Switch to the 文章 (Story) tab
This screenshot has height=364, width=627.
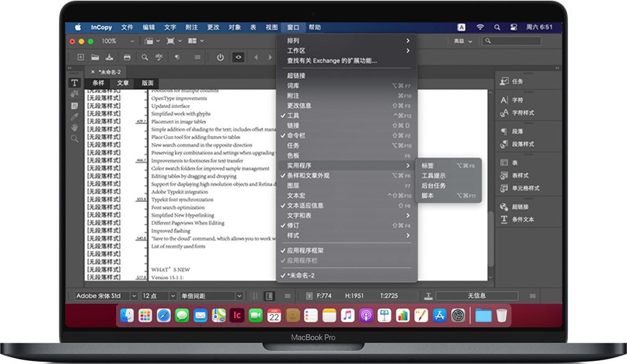[122, 82]
